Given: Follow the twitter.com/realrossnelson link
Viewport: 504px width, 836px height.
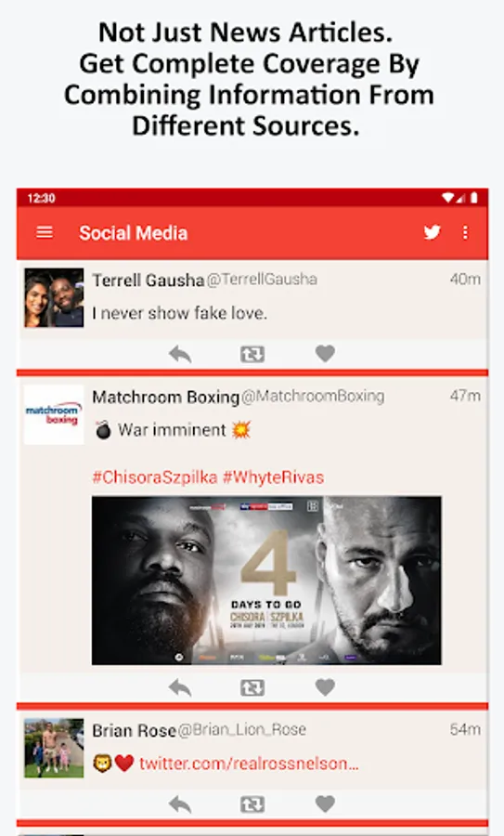Looking at the screenshot, I should point(249,764).
